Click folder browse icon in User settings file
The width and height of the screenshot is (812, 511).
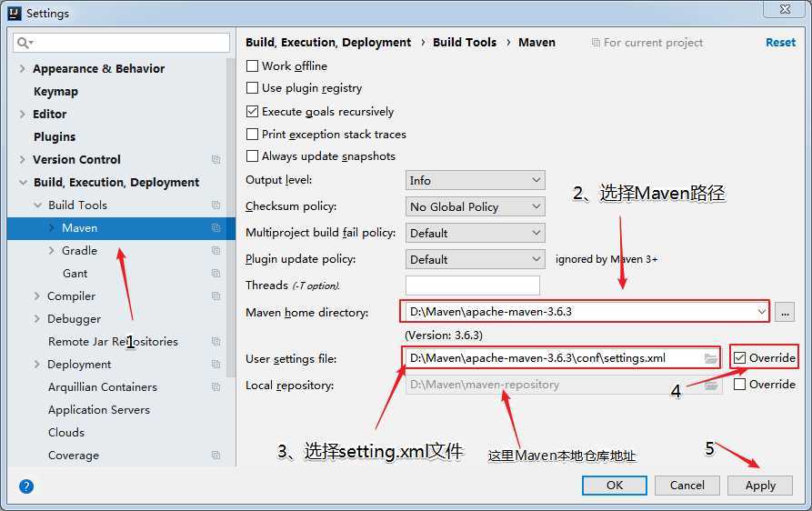pyautogui.click(x=710, y=358)
